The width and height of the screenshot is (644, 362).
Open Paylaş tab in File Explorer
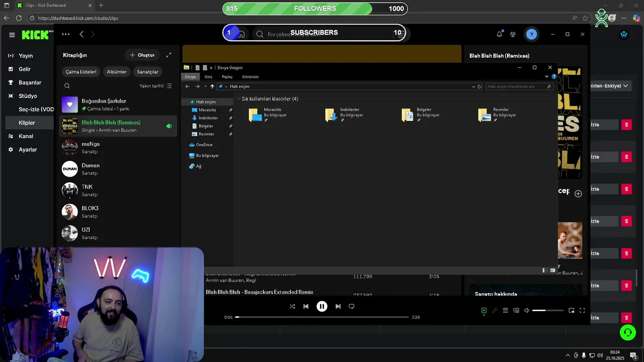(x=227, y=77)
